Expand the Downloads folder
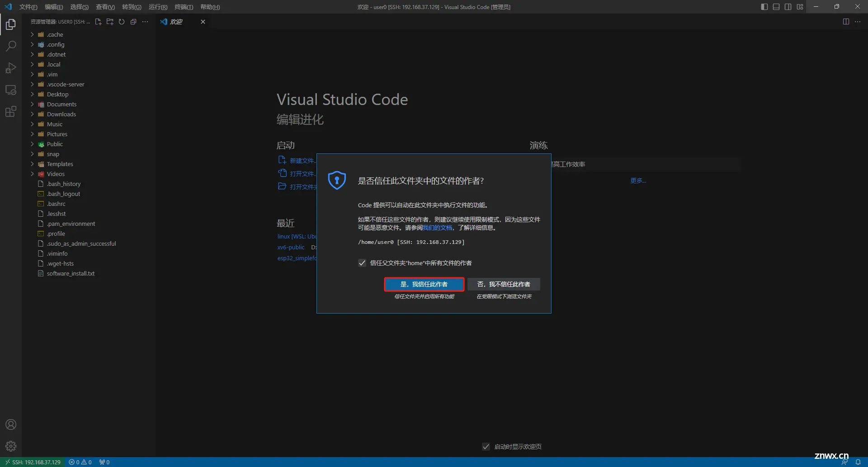This screenshot has width=868, height=467. (89, 114)
